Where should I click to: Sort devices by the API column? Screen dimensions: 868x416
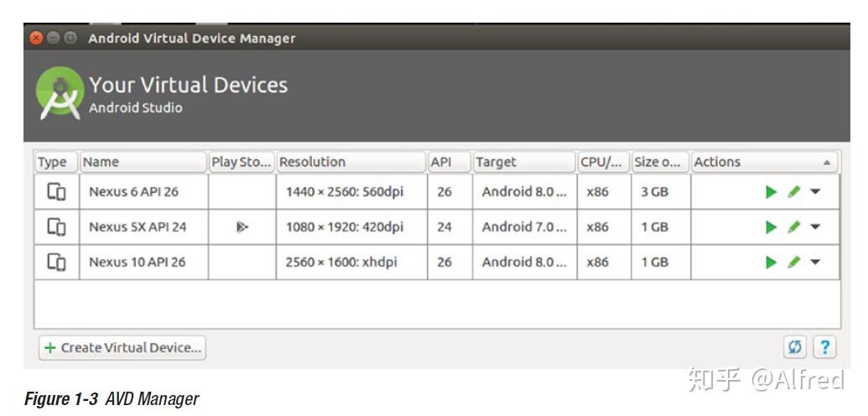[x=449, y=162]
